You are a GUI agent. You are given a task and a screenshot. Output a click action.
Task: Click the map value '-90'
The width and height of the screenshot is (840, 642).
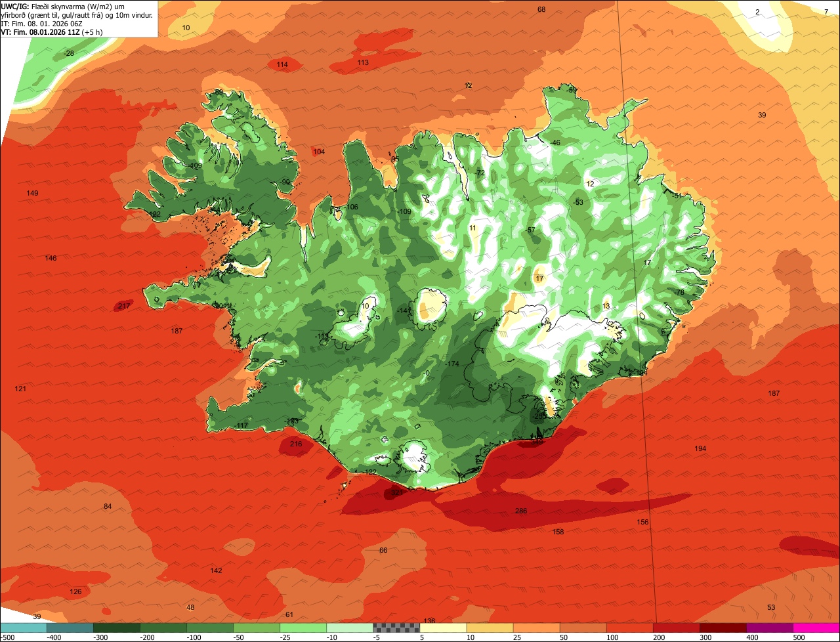click(285, 182)
